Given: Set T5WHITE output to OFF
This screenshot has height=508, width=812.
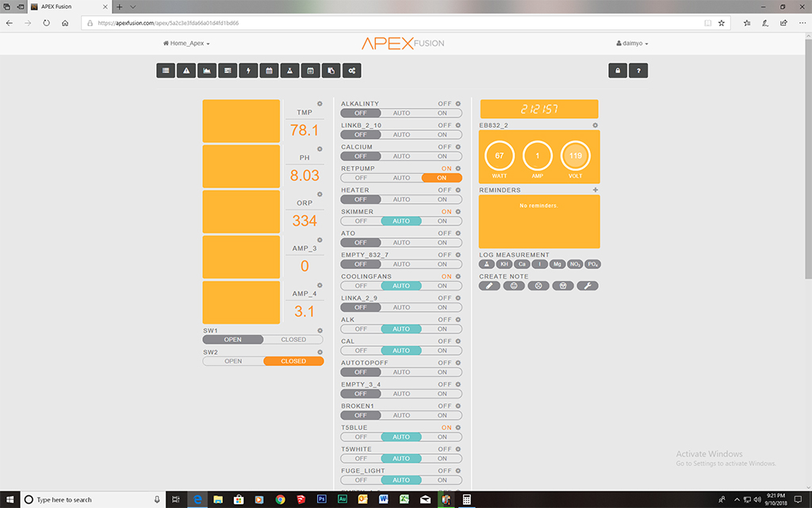Looking at the screenshot, I should (361, 459).
